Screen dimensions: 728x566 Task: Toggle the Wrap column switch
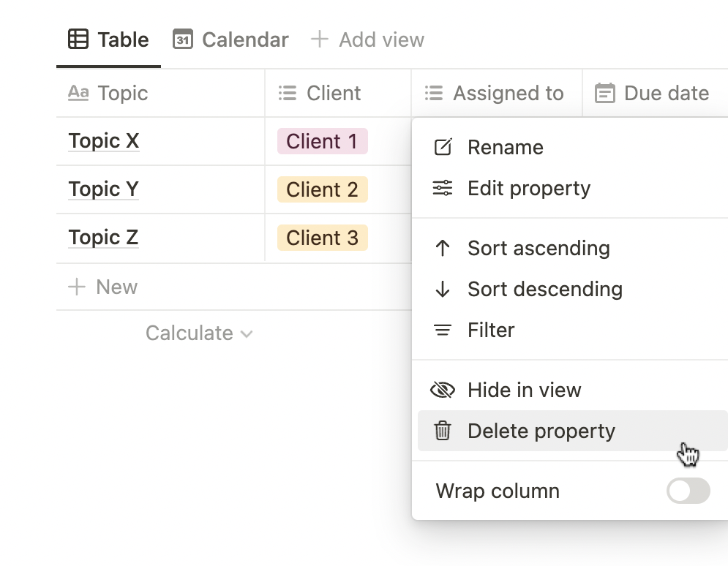[x=688, y=491]
